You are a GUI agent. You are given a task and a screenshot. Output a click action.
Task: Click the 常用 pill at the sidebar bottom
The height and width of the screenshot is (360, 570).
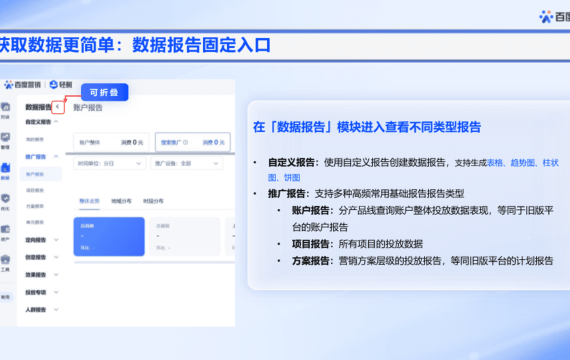click(x=6, y=297)
